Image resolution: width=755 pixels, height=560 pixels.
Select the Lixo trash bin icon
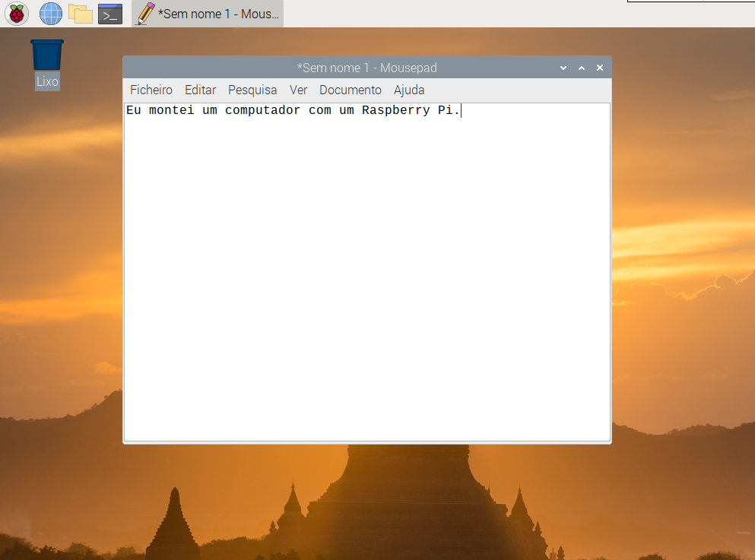(x=47, y=57)
